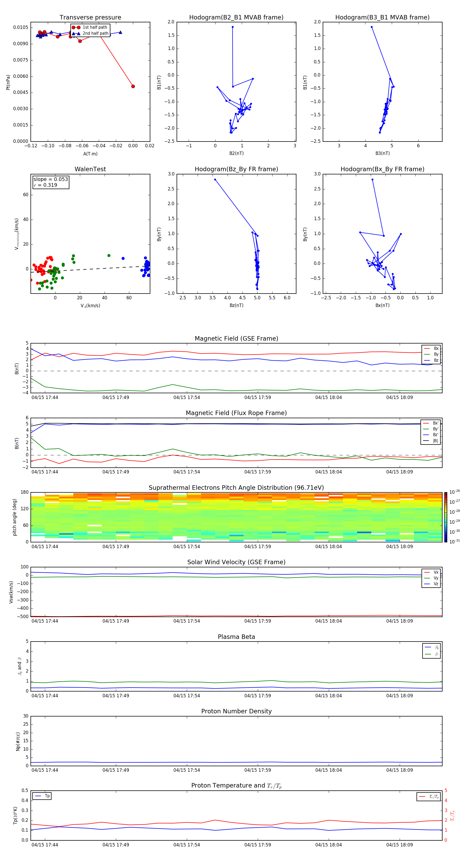Click the plasma beta legend box
Viewport: 473px width, 868px height.
431,651
